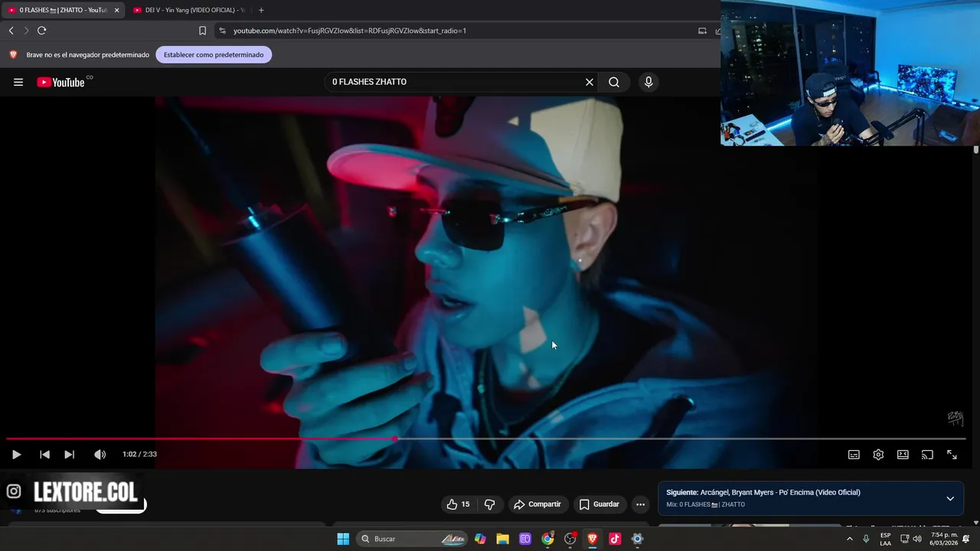The image size is (980, 551).
Task: Dislike the video
Action: (490, 504)
